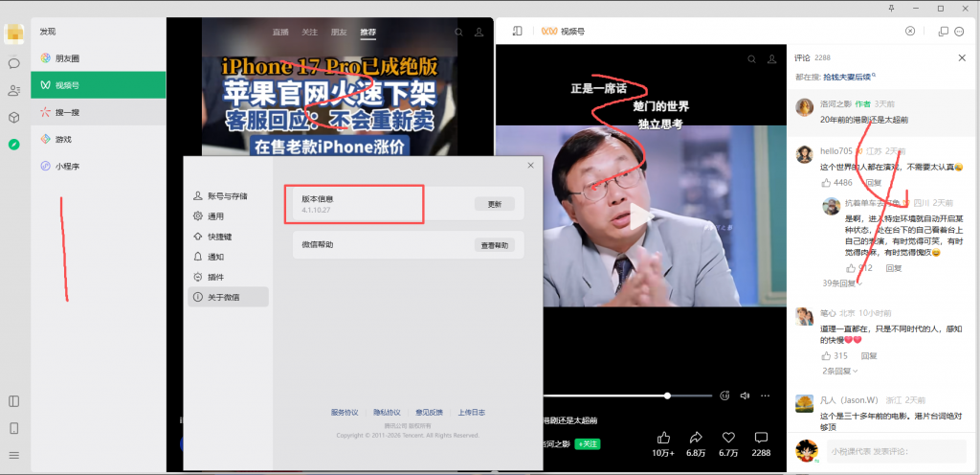Viewport: 980px width, 475px height.
Task: Click the 查看帮助 button
Action: point(495,245)
